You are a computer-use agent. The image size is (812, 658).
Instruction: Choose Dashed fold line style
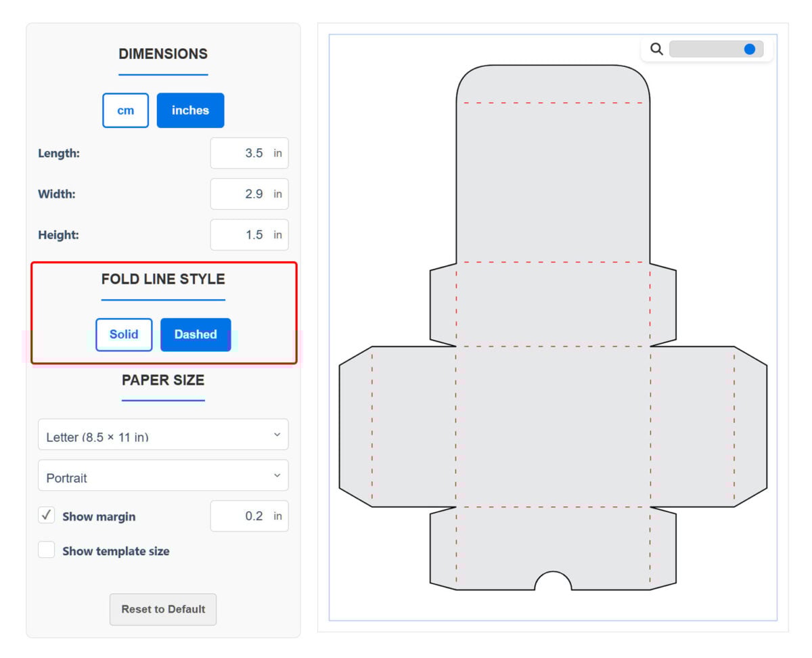coord(195,334)
